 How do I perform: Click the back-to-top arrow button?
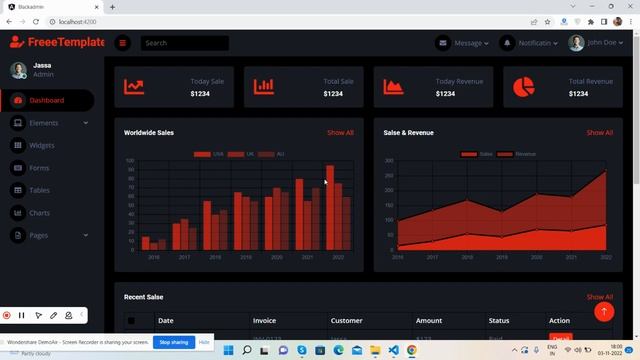pyautogui.click(x=604, y=312)
